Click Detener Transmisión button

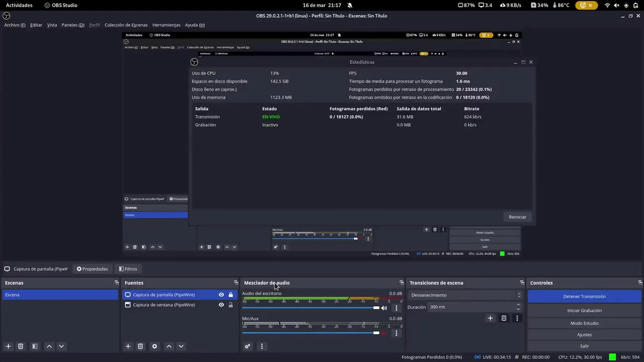[584, 297]
